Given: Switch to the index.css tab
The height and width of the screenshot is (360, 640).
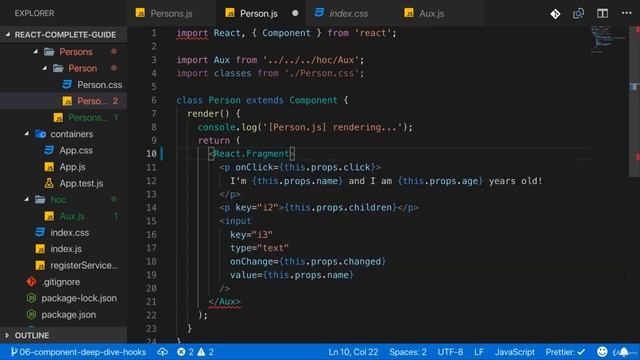Looking at the screenshot, I should tap(350, 13).
